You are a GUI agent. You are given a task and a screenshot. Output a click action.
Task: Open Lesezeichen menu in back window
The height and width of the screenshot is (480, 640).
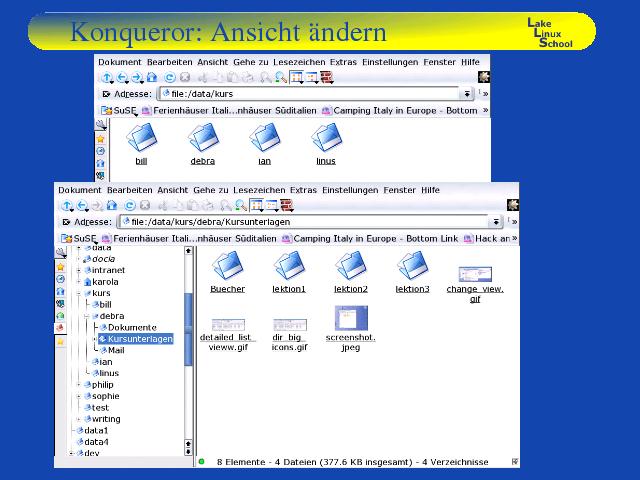coord(299,62)
